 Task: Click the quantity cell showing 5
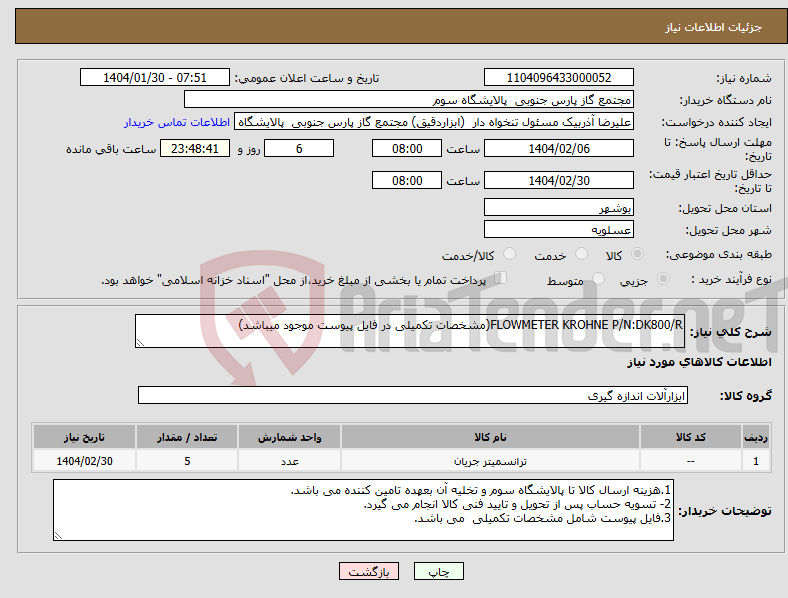pos(187,461)
